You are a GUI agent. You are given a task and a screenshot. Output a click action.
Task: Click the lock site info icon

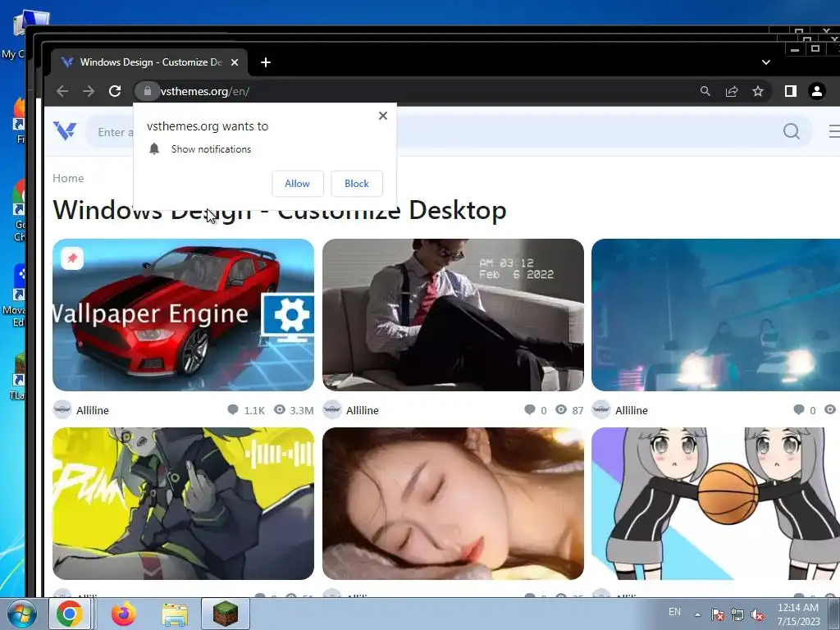[148, 91]
